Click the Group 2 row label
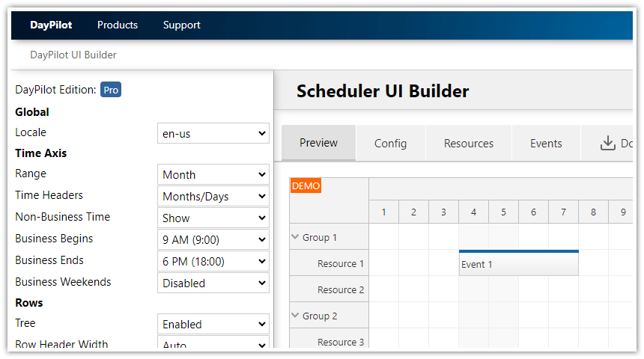Image resolution: width=644 pixels, height=359 pixels. [320, 316]
